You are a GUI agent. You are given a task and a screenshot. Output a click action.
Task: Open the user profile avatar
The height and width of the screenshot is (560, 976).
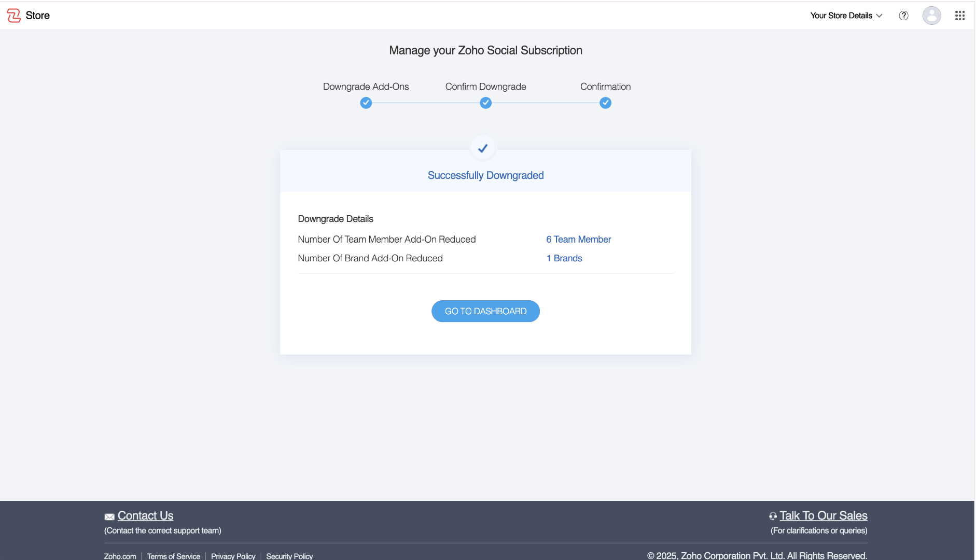[x=932, y=16]
